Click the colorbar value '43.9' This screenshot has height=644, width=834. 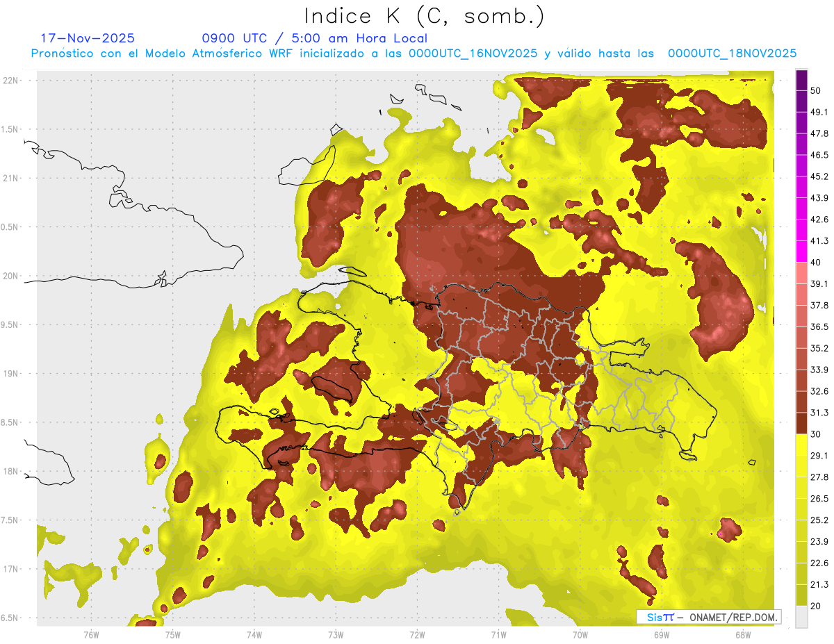pyautogui.click(x=819, y=198)
